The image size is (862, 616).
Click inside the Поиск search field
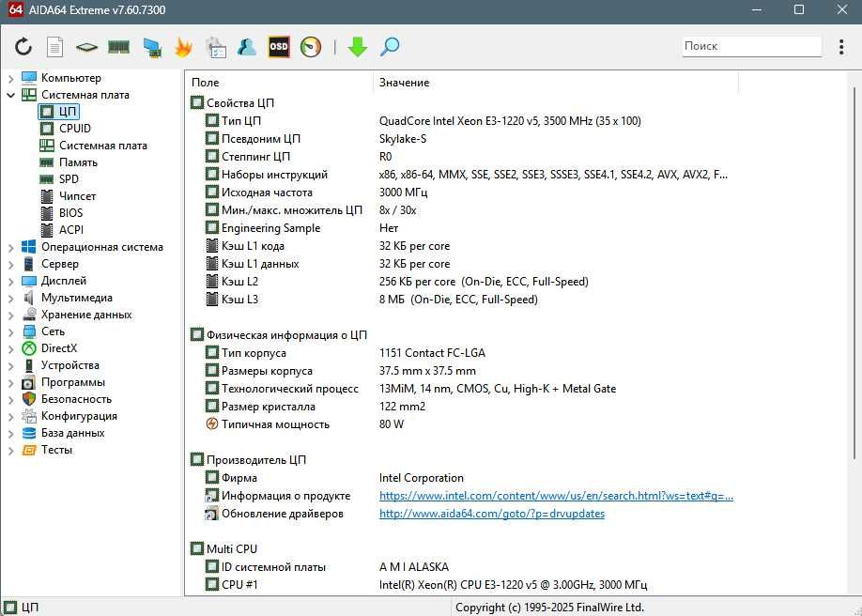click(751, 46)
